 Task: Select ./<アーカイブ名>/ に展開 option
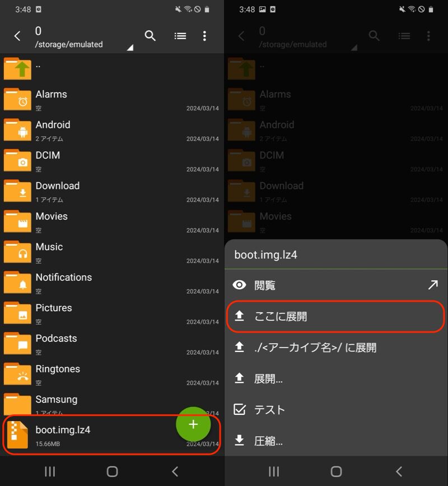tap(315, 348)
